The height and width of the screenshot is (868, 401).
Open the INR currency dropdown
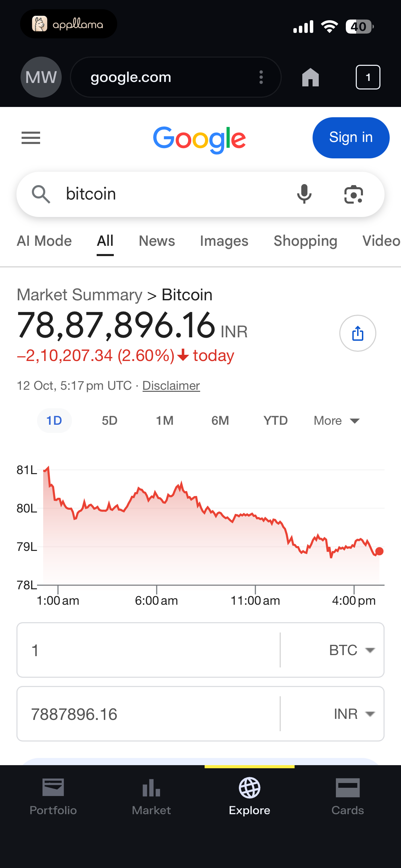tap(354, 714)
